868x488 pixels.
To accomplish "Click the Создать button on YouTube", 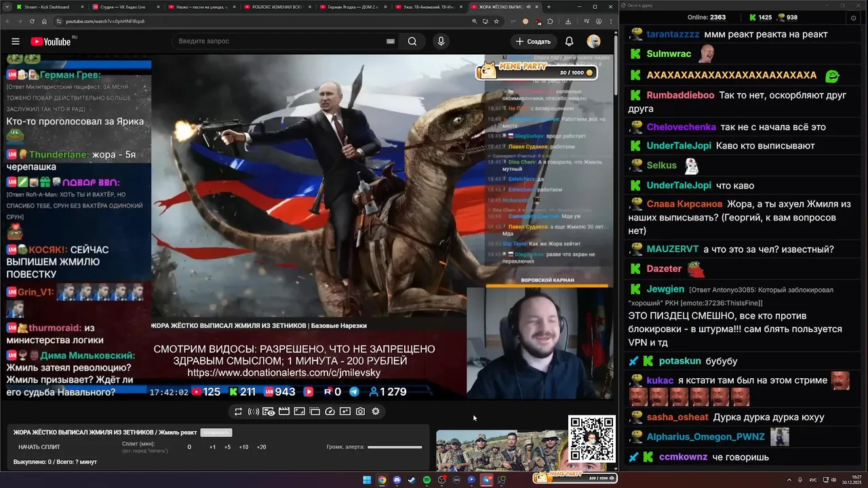I will pos(533,41).
